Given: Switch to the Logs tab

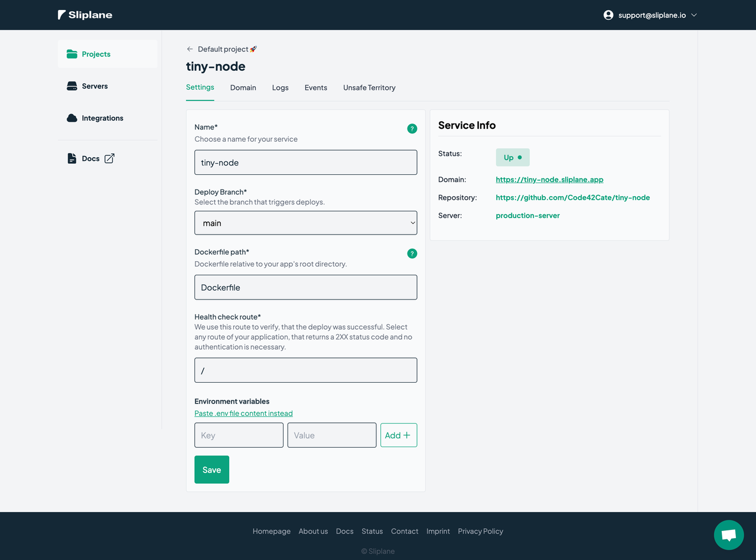Looking at the screenshot, I should 281,87.
